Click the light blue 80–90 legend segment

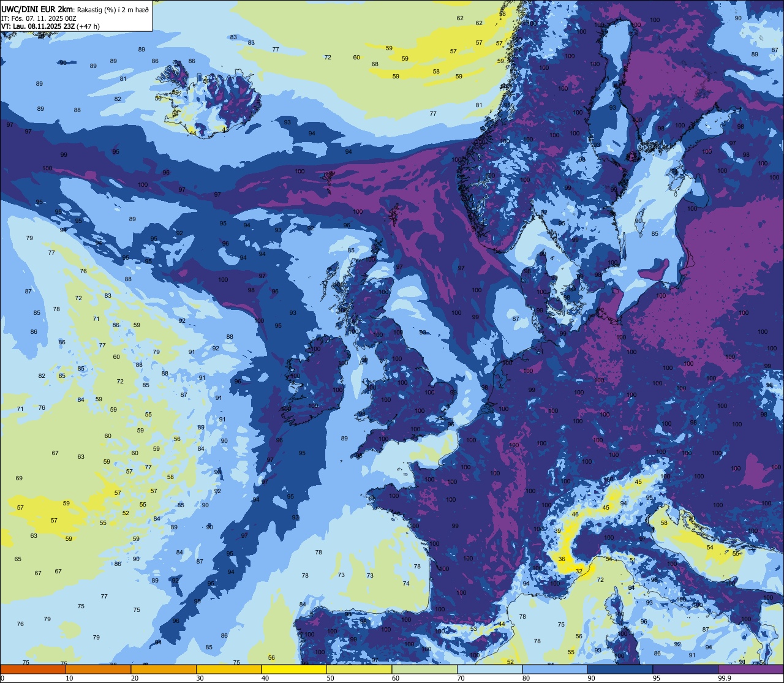coord(555,669)
